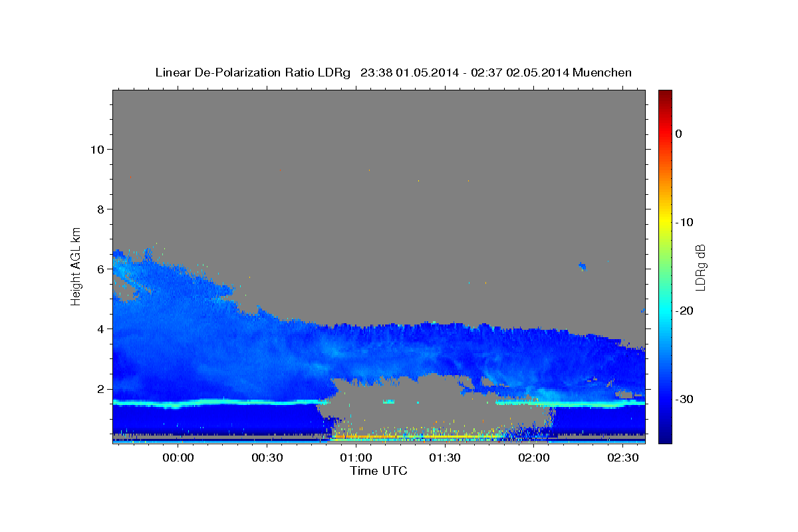
Task: Select the '00:30' time axis label
Action: click(267, 458)
